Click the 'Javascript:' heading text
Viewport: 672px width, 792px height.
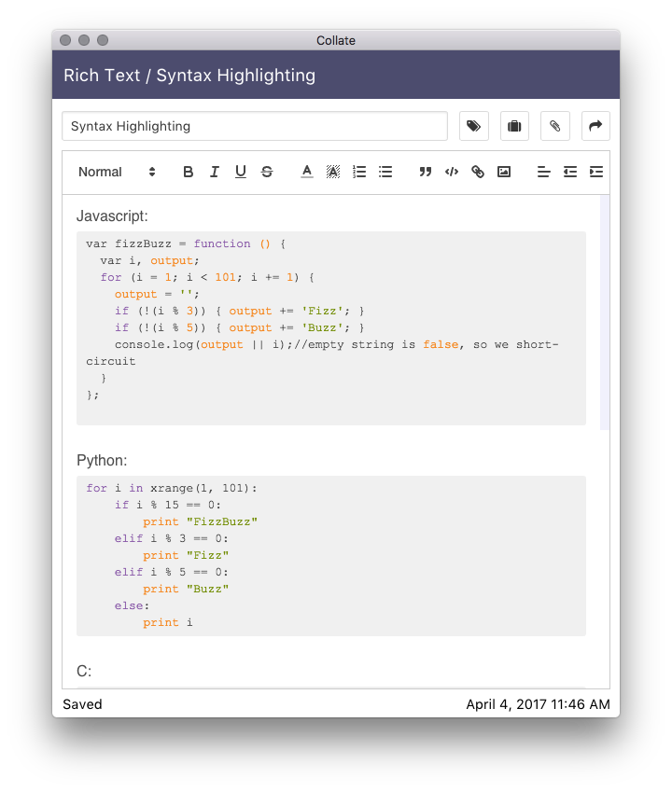pos(112,216)
